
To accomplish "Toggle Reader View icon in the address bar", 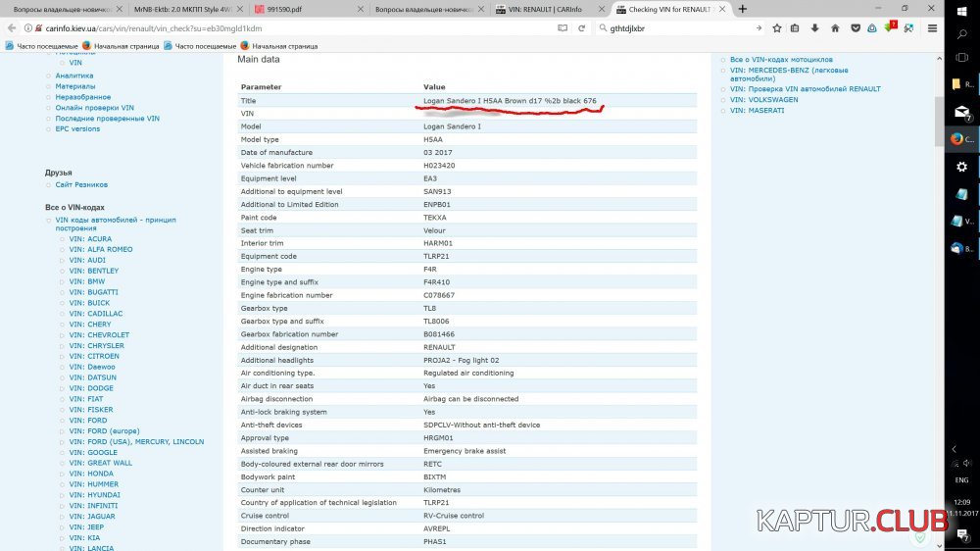I will (x=563, y=28).
